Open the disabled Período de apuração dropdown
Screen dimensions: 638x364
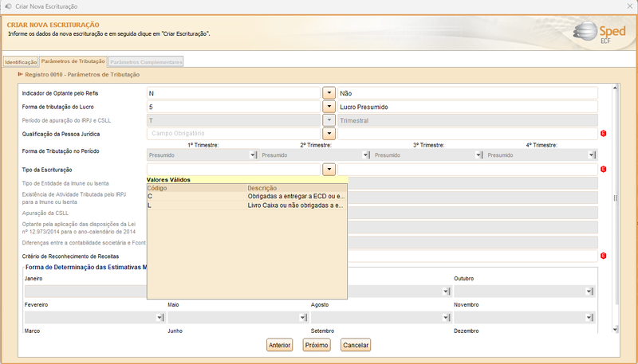coord(329,120)
